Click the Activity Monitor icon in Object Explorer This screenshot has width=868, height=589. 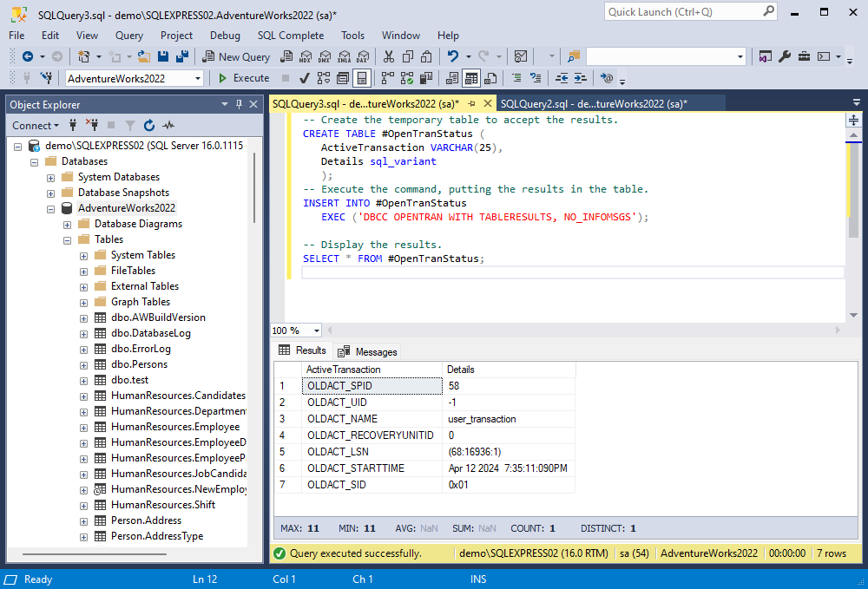pos(168,126)
